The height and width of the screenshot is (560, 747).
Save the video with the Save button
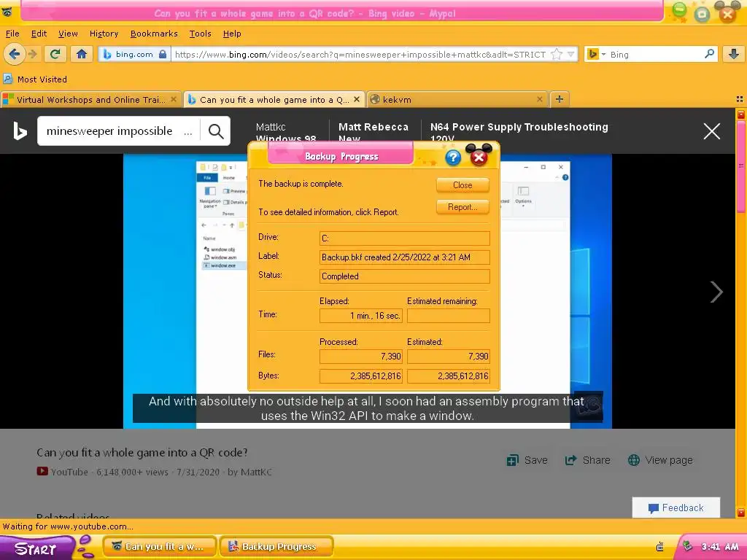pyautogui.click(x=527, y=460)
